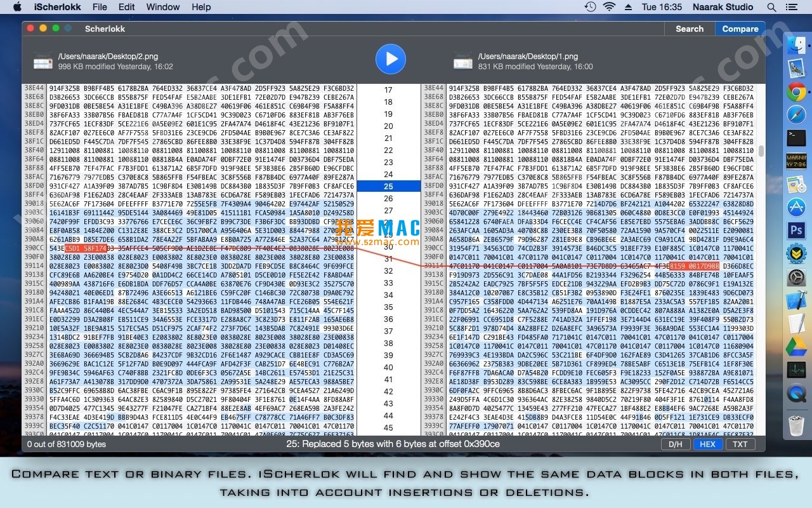The image size is (812, 508).
Task: Select difference number 42 in list
Action: click(x=388, y=391)
